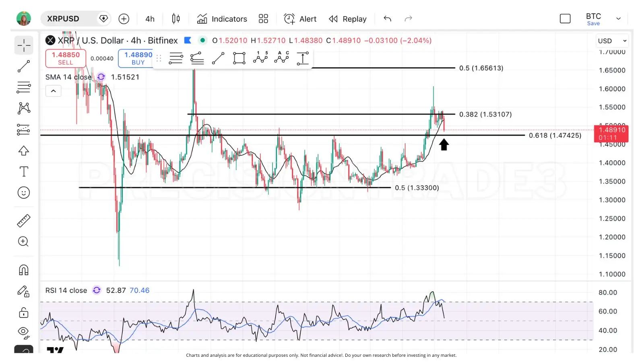
Task: Open the USD unit dropdown on the price scale
Action: click(611, 40)
